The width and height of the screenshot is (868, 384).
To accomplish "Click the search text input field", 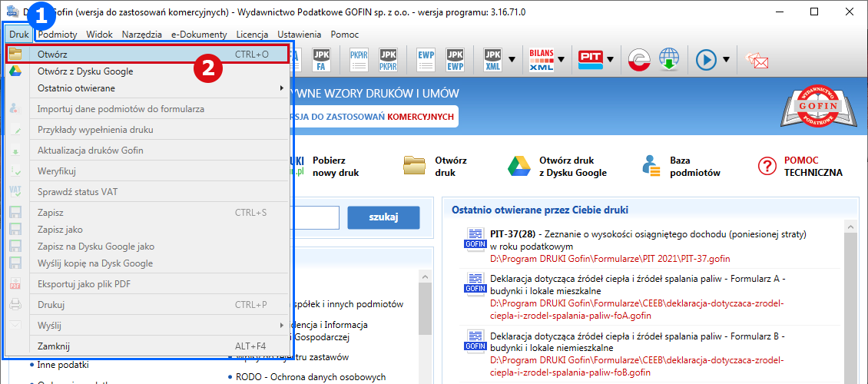I will point(314,217).
